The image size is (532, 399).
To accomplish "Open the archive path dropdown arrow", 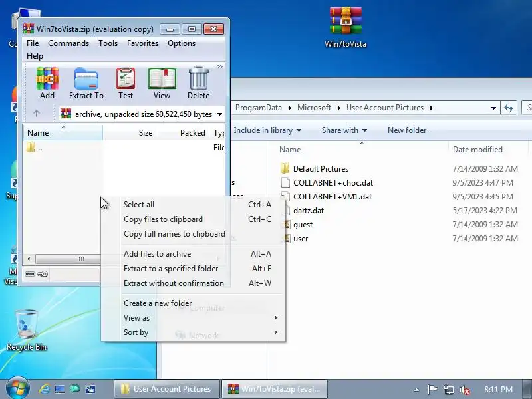I will pyautogui.click(x=219, y=114).
